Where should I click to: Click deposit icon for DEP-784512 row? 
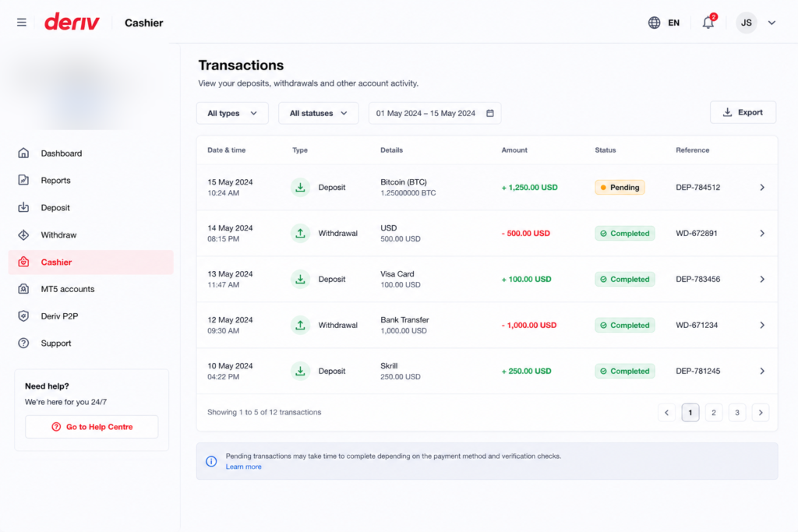tap(300, 187)
